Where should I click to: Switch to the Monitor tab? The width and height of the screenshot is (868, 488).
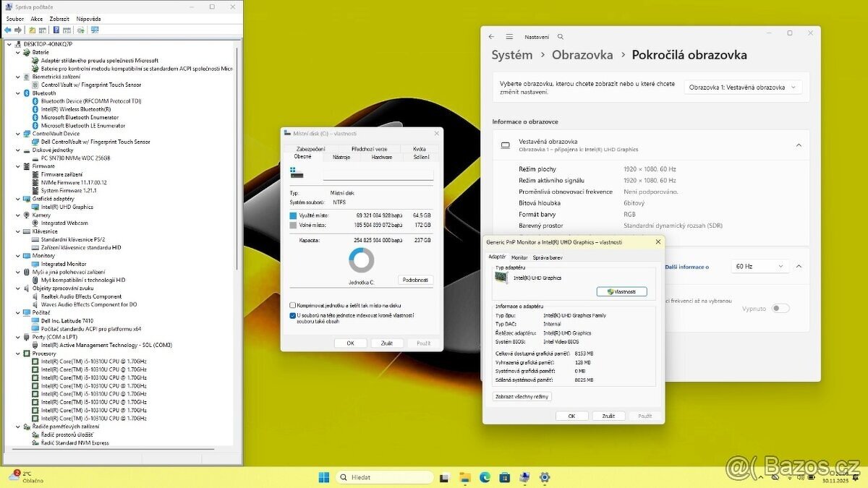point(519,257)
